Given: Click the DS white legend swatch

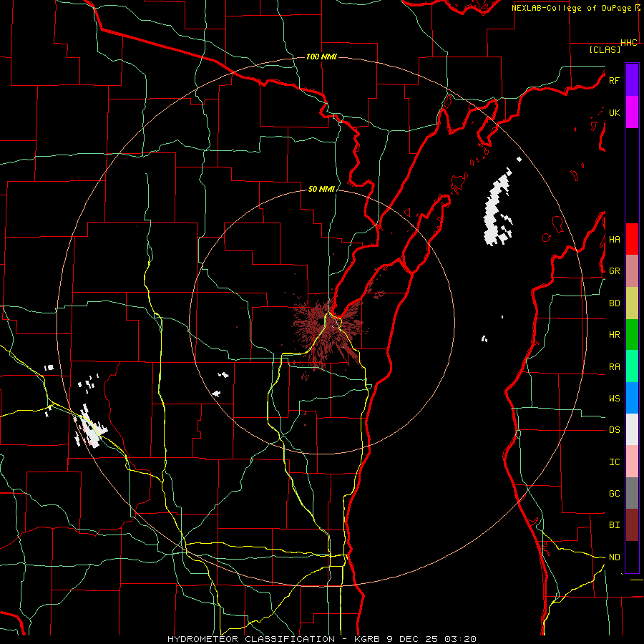Looking at the screenshot, I should coord(632,429).
